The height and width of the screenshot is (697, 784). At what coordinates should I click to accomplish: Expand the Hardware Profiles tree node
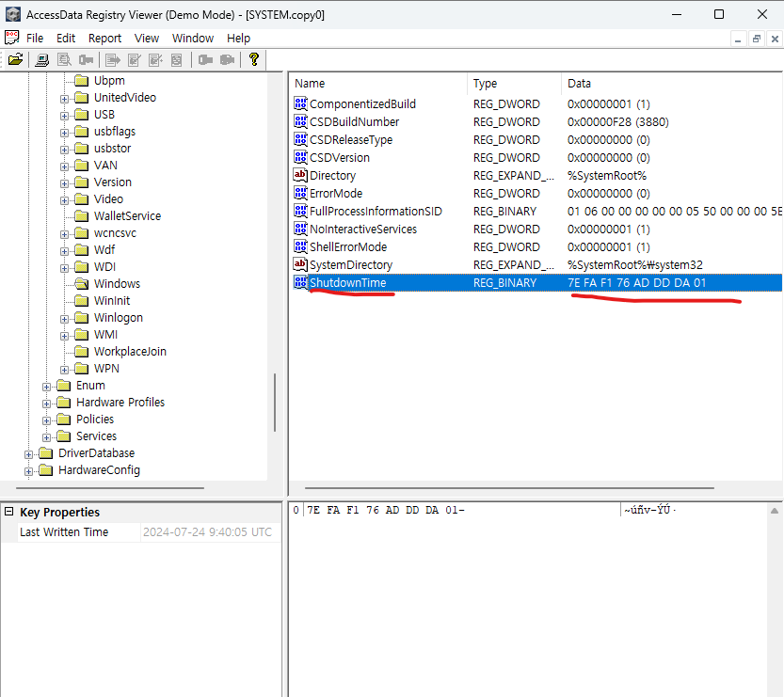click(x=46, y=404)
